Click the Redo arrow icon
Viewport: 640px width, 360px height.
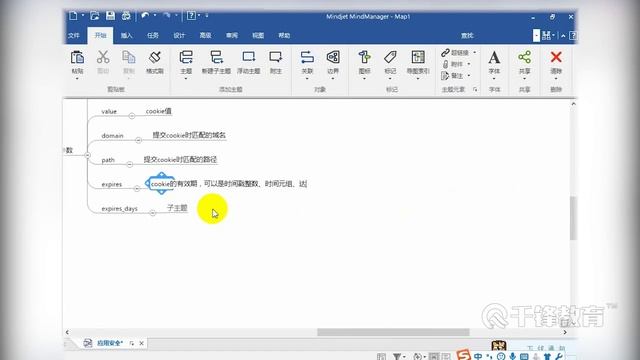[167, 16]
